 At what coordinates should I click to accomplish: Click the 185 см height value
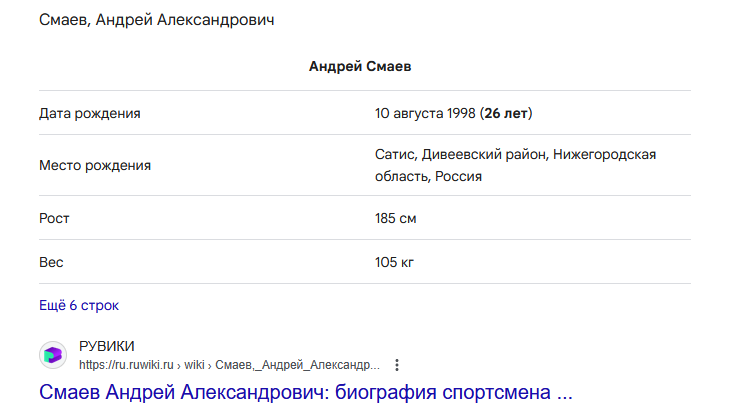pos(396,218)
